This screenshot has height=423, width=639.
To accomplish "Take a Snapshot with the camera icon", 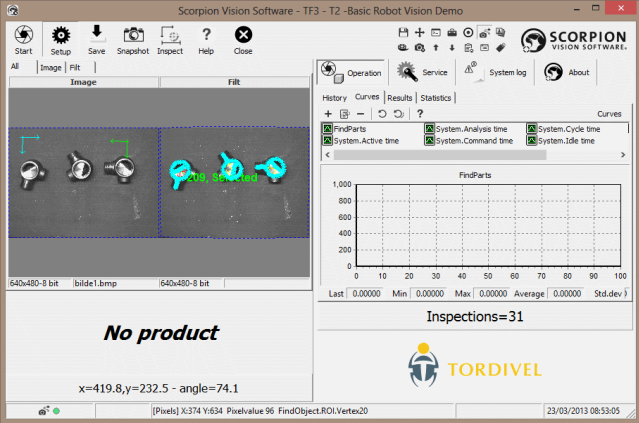I will [132, 36].
